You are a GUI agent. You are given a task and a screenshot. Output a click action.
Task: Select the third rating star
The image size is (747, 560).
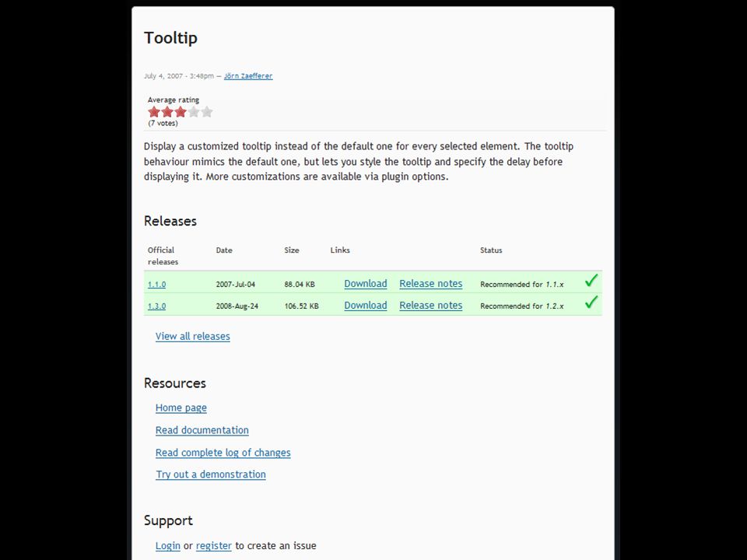pos(181,112)
